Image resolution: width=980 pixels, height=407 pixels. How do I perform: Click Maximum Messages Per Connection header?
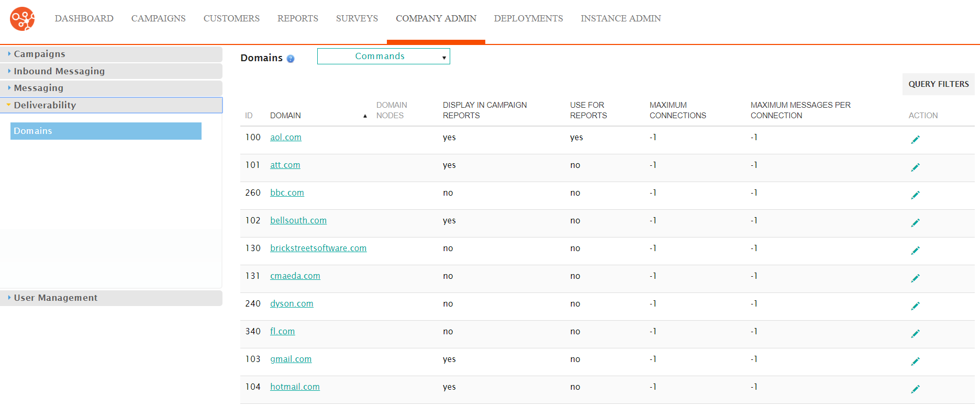800,110
